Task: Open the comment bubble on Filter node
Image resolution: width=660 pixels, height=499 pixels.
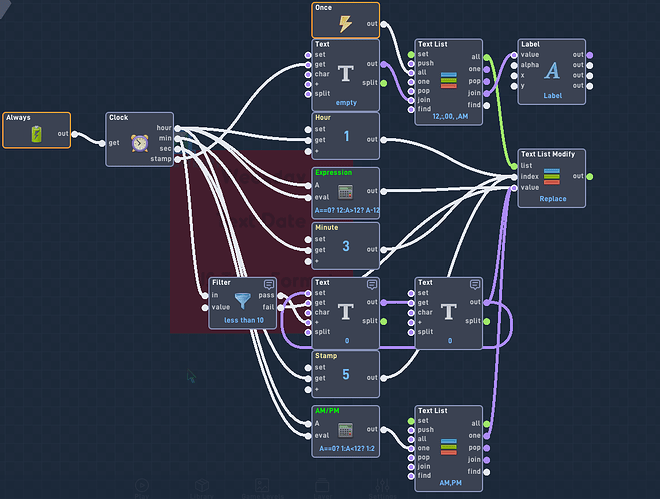Action: (269, 284)
